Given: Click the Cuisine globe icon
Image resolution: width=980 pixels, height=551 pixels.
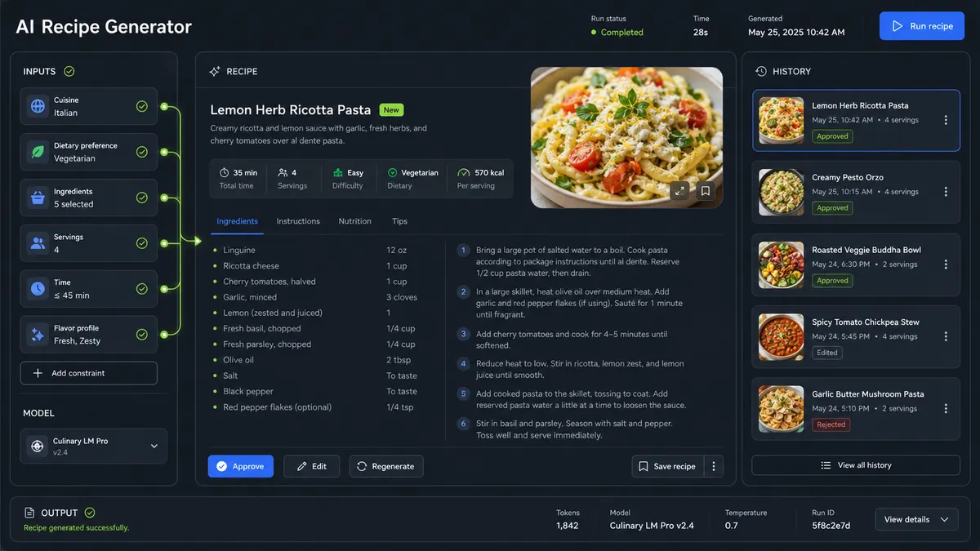Looking at the screenshot, I should pyautogui.click(x=38, y=106).
